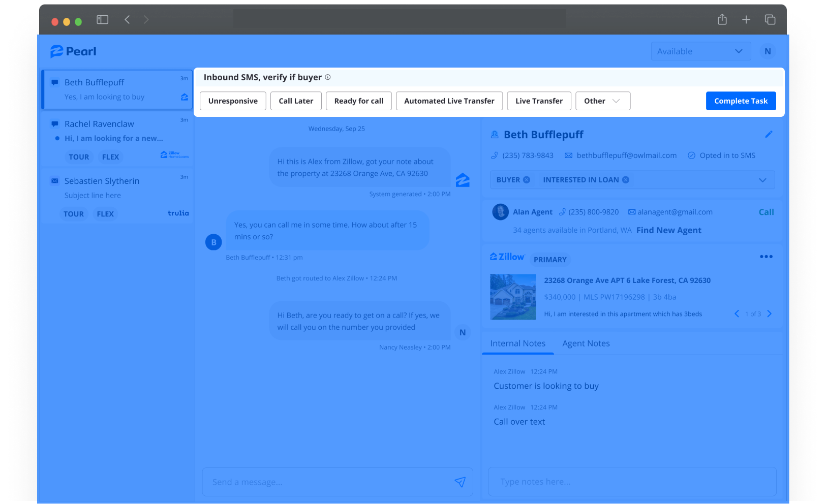Viewport: 826px width, 504px height.
Task: Open the property listing thumbnail
Action: (x=513, y=297)
